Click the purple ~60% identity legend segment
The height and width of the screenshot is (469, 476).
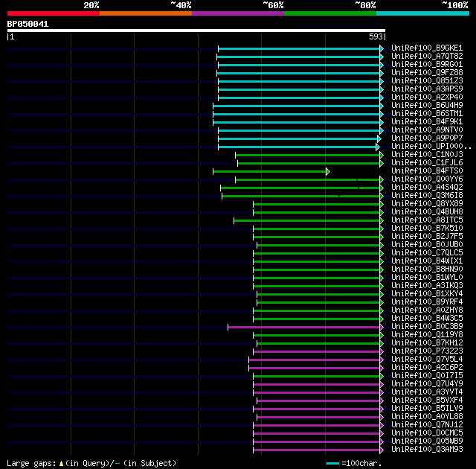238,13
